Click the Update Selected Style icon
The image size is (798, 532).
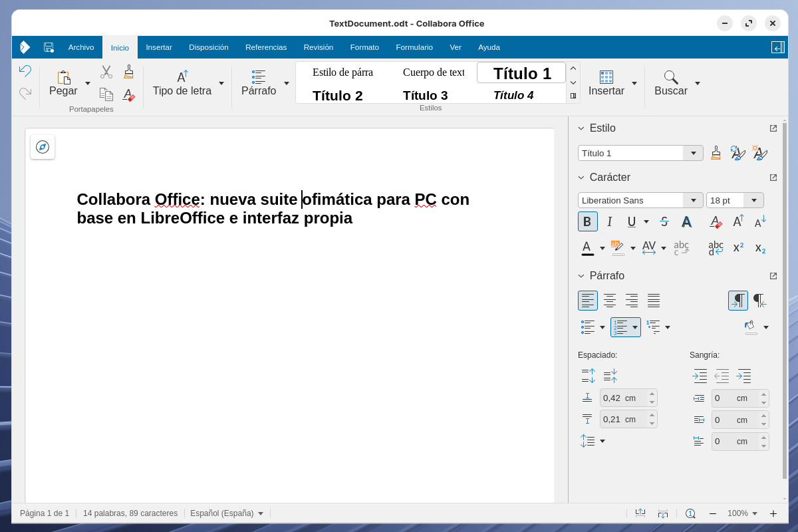point(737,152)
